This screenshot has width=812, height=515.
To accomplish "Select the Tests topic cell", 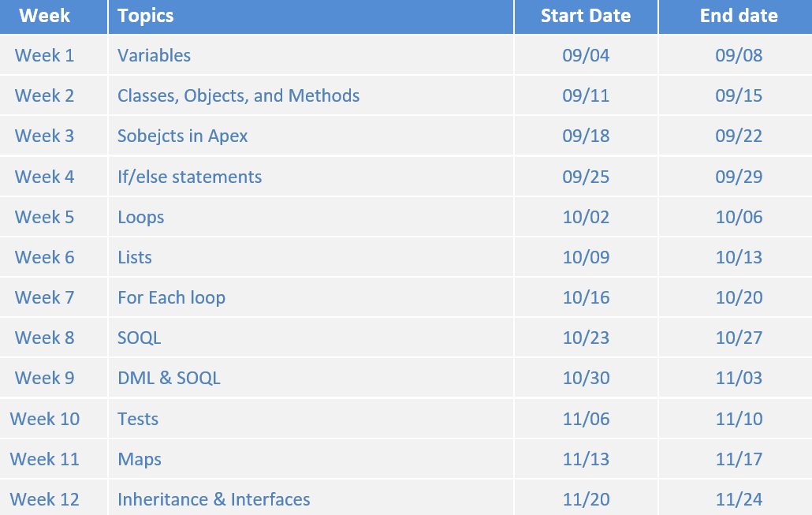I will click(x=138, y=419).
